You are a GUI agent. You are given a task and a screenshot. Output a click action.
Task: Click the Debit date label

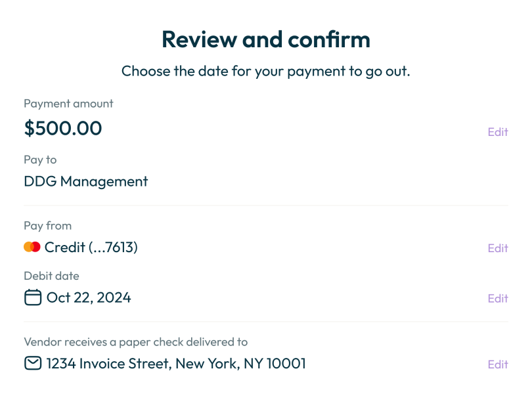[x=51, y=276]
